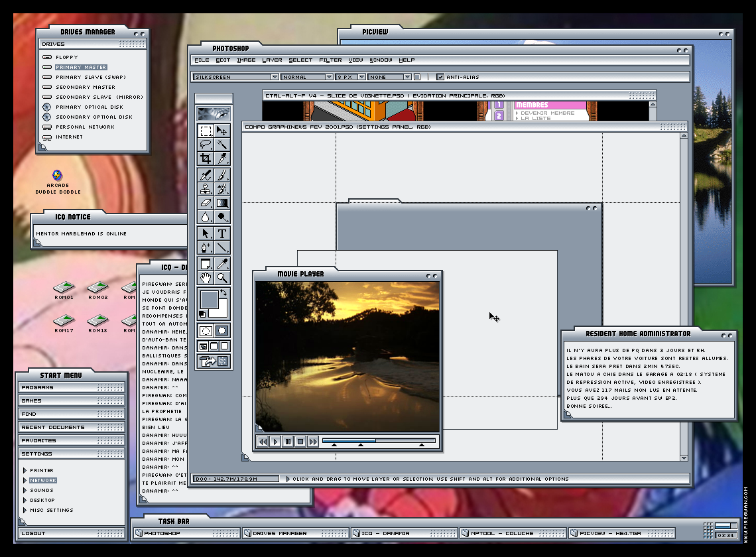This screenshot has width=756, height=557.
Task: Switch to Picview - H64.TGA in Task Bar
Action: click(x=621, y=533)
